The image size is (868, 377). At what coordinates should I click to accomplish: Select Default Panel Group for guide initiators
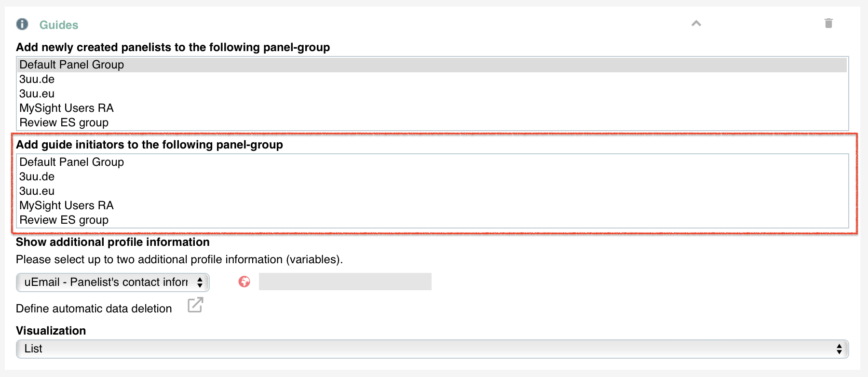click(433, 162)
